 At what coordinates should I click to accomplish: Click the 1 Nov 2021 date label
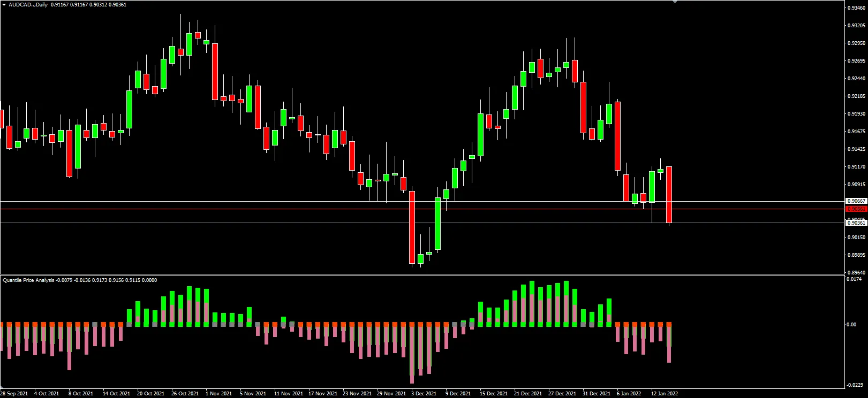click(219, 394)
